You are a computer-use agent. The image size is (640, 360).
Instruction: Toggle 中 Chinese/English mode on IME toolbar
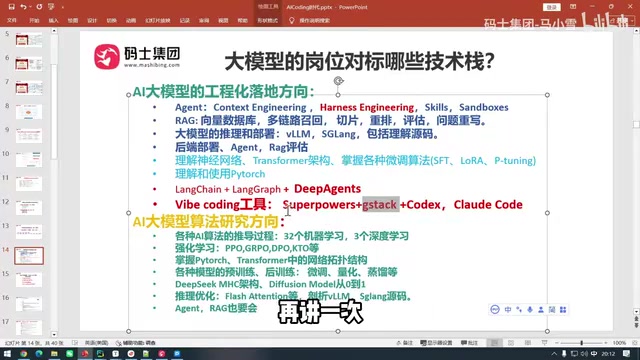[x=508, y=310]
